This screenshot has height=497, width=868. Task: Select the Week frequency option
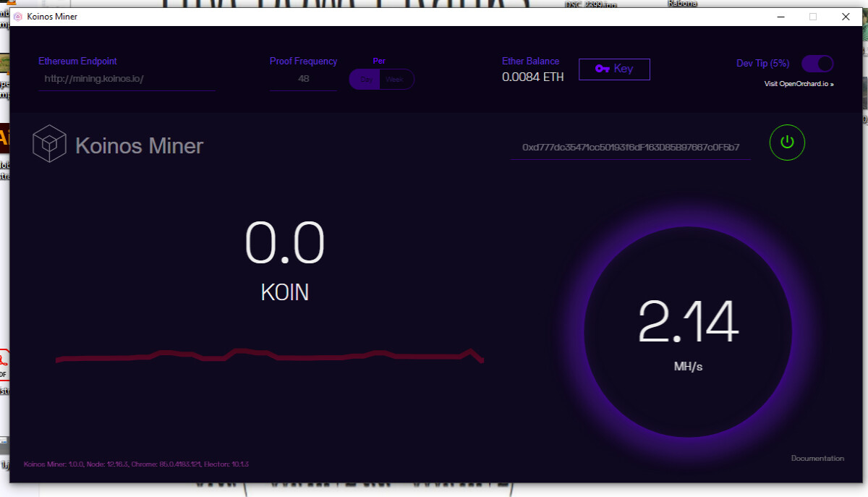tap(396, 80)
